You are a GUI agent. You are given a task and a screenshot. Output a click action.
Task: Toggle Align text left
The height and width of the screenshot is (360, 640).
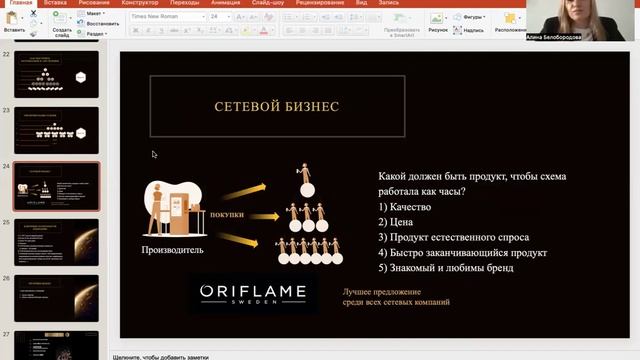[289, 31]
